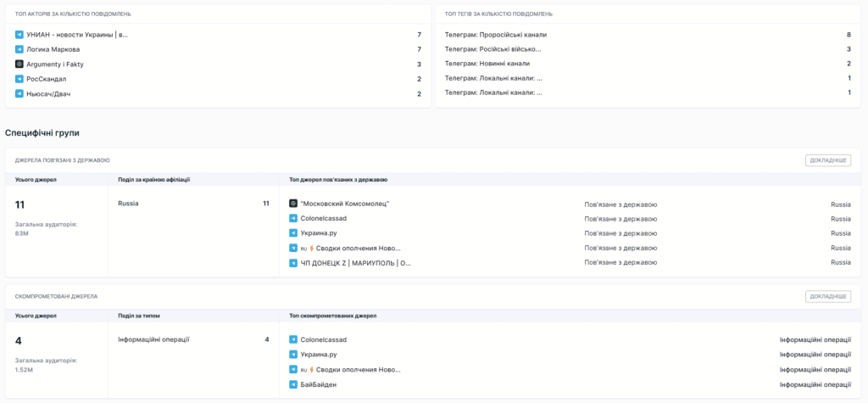
Task: Select Russia in the country affiliation breakdown
Action: pyautogui.click(x=128, y=204)
